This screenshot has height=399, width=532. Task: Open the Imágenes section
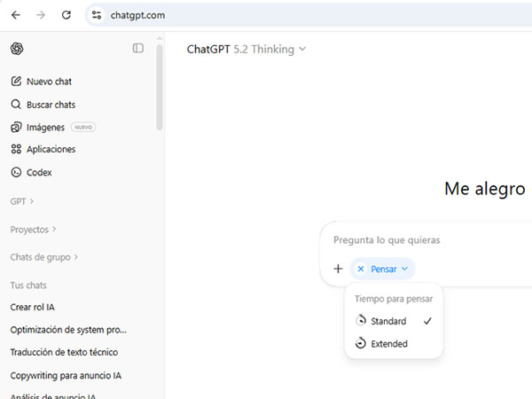point(45,127)
